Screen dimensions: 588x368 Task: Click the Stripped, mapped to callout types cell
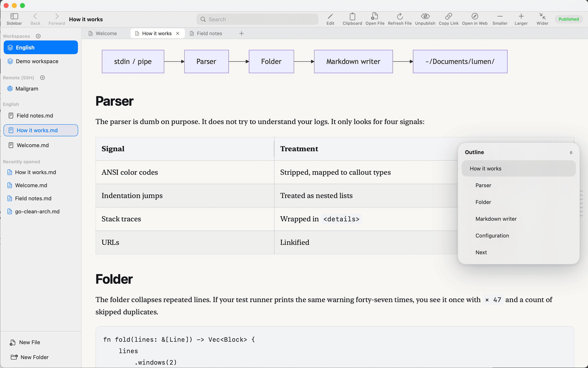[366, 172]
